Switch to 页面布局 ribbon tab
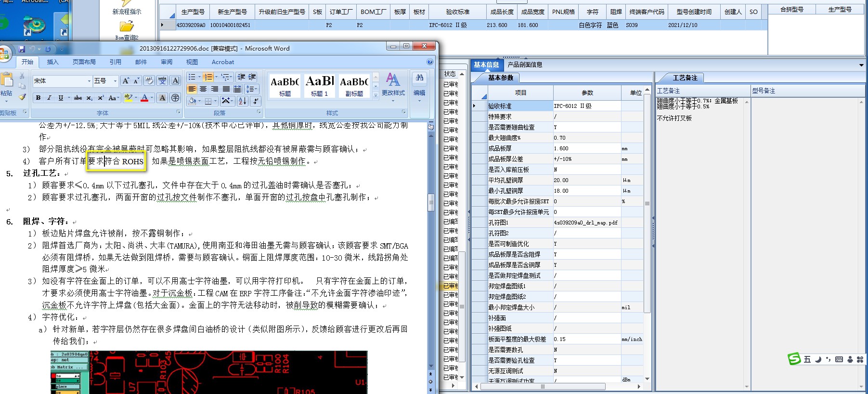Viewport: 868px width, 394px height. [x=84, y=62]
